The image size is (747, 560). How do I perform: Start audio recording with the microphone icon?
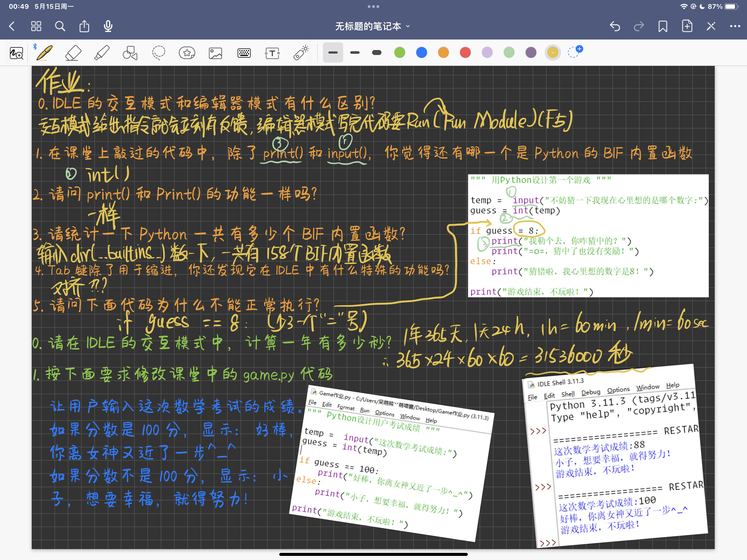[x=108, y=26]
